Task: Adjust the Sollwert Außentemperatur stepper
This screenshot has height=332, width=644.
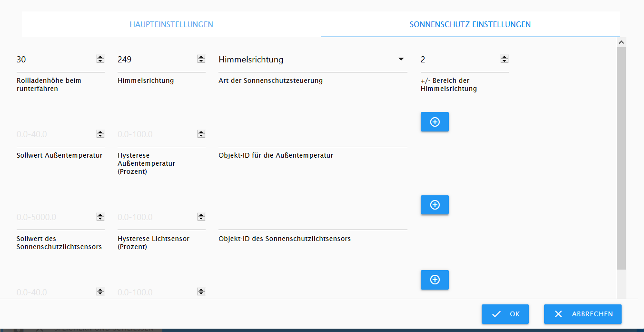Action: pyautogui.click(x=100, y=134)
